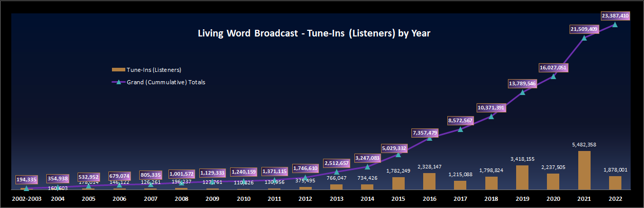Select the cumulative data label 13,789,546
Viewport: 644px width, 208px height.
click(x=523, y=84)
